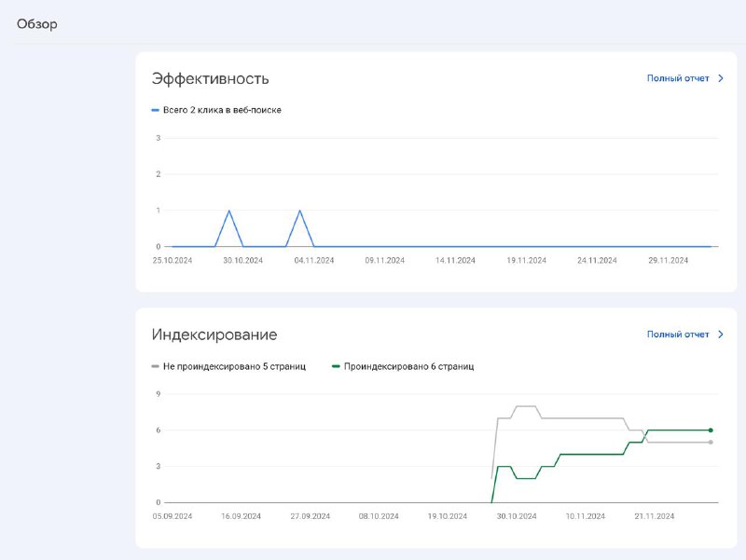This screenshot has height=560, width=746.
Task: Click the chevron arrow beside Индексирование's Полный отчет
Action: (720, 334)
